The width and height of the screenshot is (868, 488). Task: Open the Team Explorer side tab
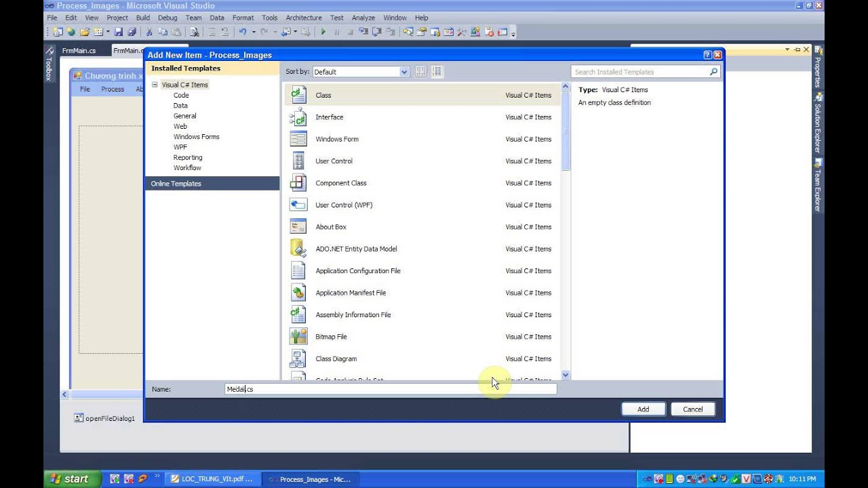pos(818,186)
